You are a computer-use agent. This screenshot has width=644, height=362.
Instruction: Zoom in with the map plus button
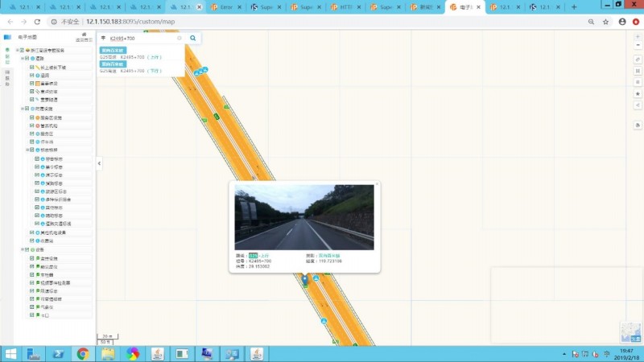(638, 37)
